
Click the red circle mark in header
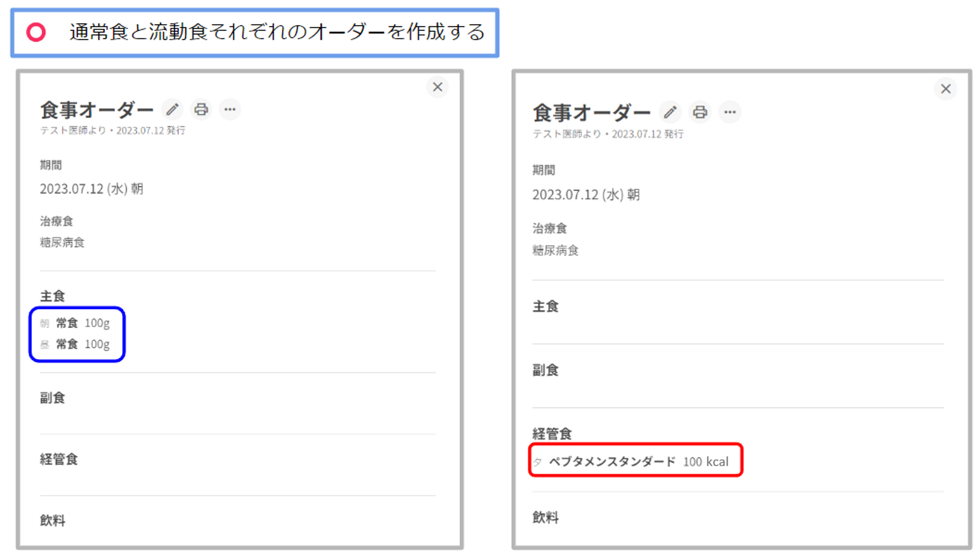click(36, 32)
